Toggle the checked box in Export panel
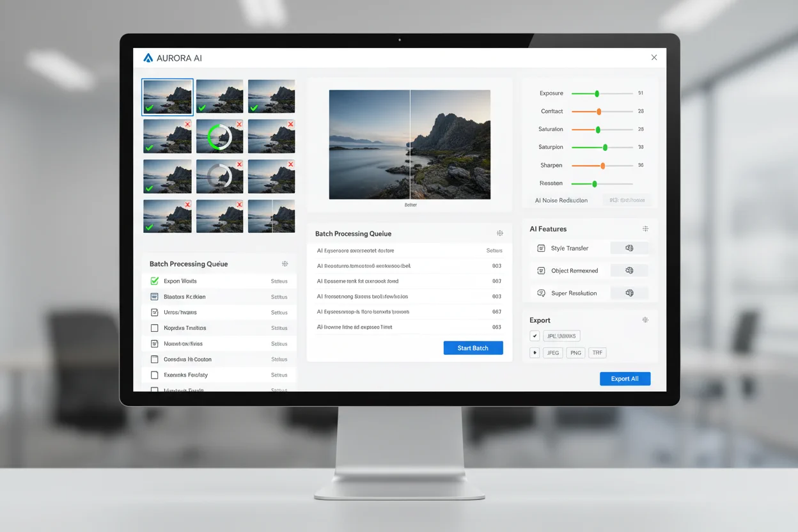798x532 pixels. 535,336
